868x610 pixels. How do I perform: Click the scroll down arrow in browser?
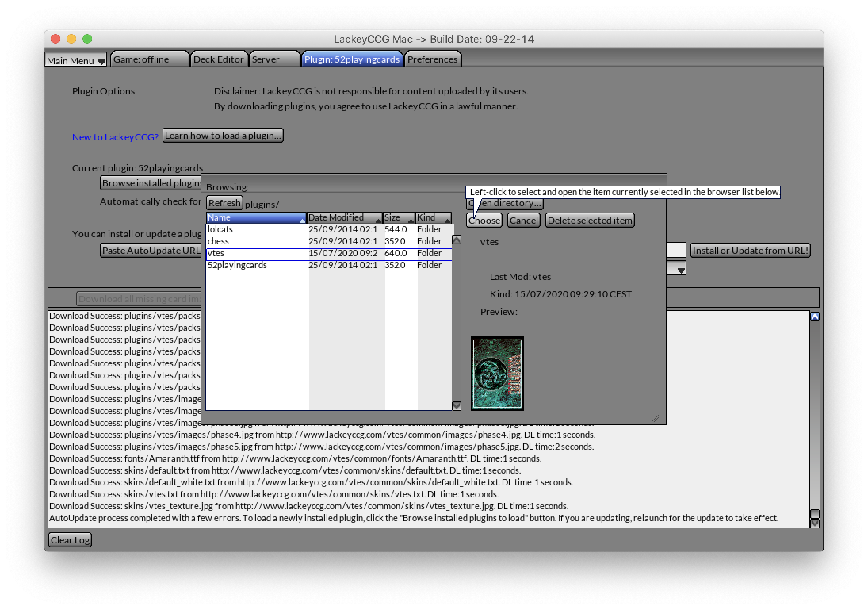pyautogui.click(x=457, y=405)
